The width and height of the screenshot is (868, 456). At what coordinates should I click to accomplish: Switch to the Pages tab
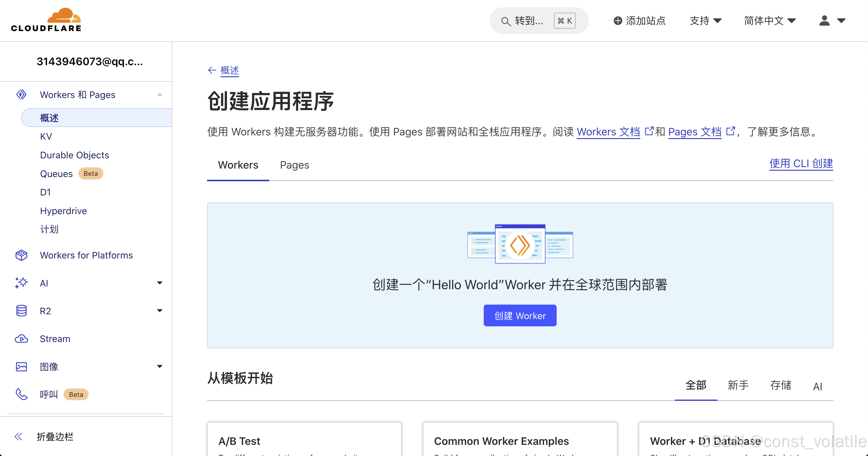pos(294,165)
